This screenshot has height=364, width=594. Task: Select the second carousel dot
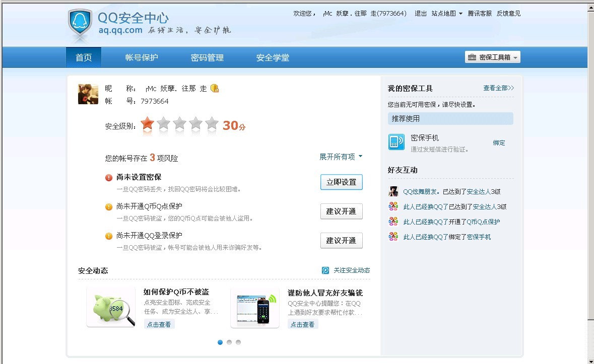(229, 342)
